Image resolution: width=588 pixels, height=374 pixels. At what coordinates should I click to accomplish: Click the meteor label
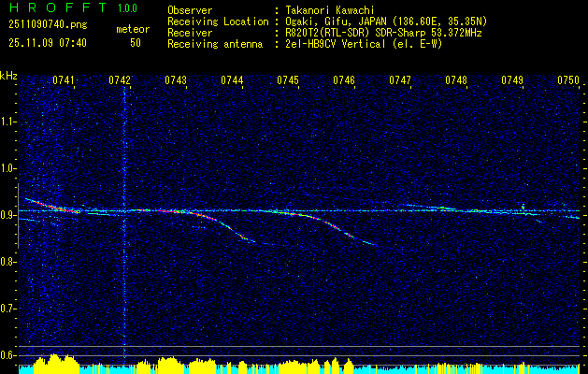(133, 29)
